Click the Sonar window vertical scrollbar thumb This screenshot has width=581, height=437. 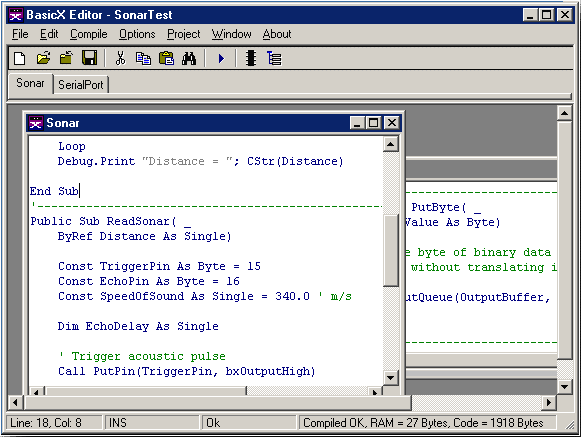tap(391, 250)
